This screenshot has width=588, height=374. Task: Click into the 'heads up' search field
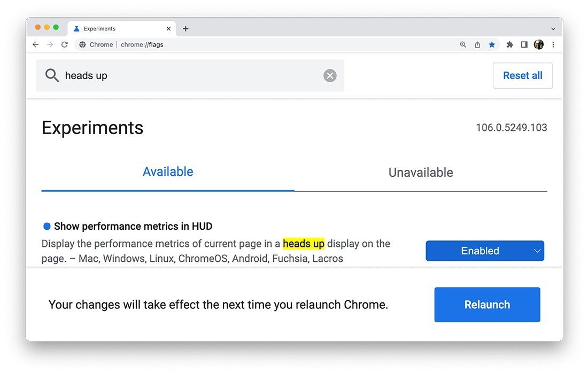[x=190, y=75]
